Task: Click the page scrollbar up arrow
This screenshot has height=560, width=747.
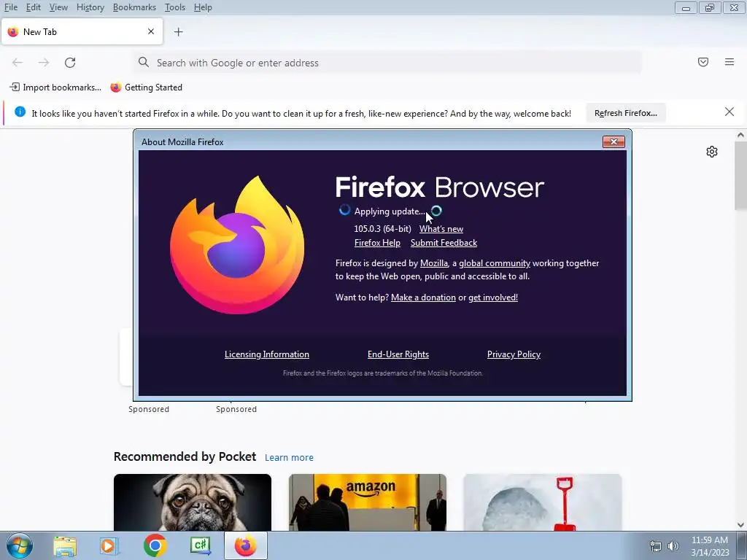Action: coord(740,135)
